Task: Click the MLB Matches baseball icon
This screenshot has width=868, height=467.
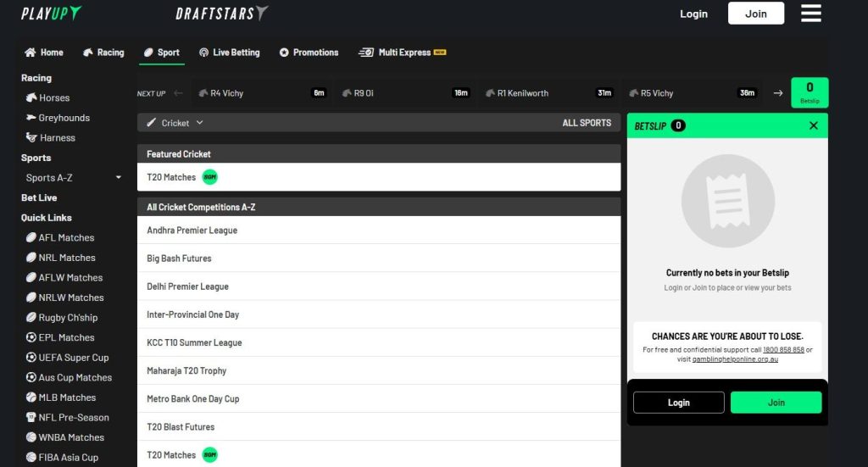Action: click(x=31, y=398)
